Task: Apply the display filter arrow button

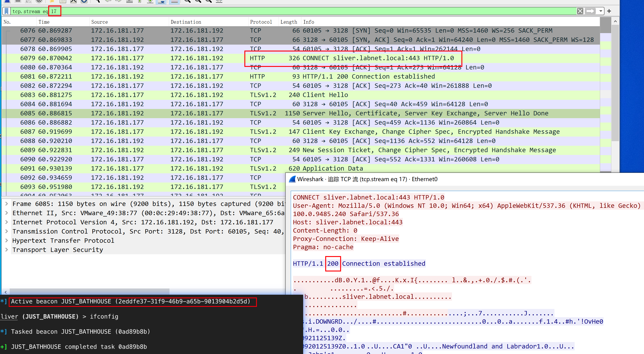Action: [590, 11]
